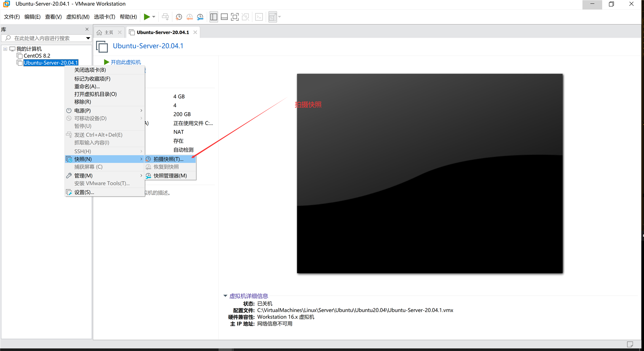644x351 pixels.
Task: Open the library search dropdown arrow
Action: pos(88,38)
